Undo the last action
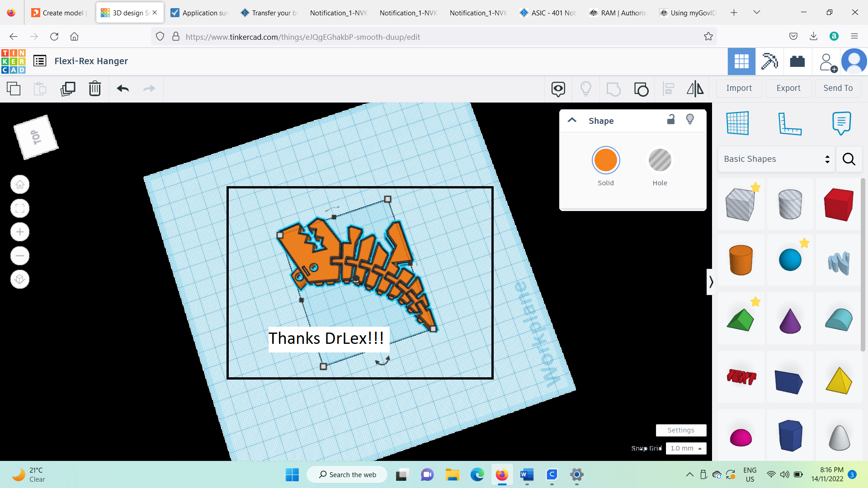868x488 pixels. coord(123,89)
